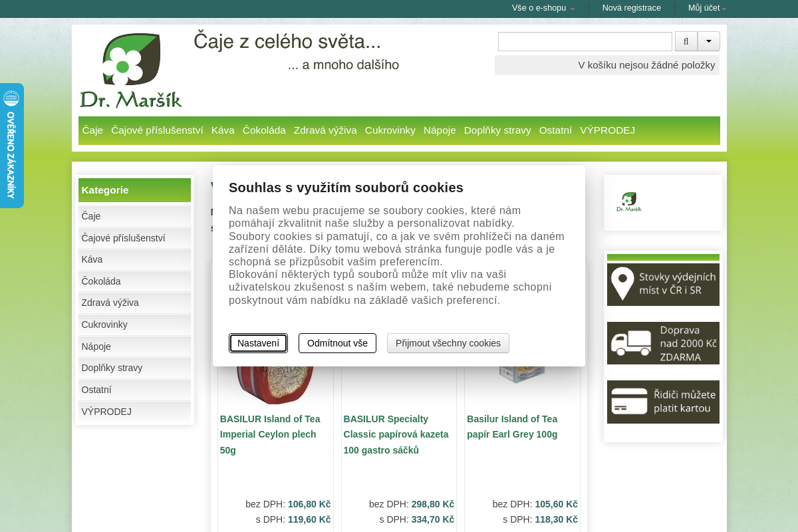Click the price '106,80 Kč' without DPH
The width and height of the screenshot is (798, 532).
[x=309, y=504]
